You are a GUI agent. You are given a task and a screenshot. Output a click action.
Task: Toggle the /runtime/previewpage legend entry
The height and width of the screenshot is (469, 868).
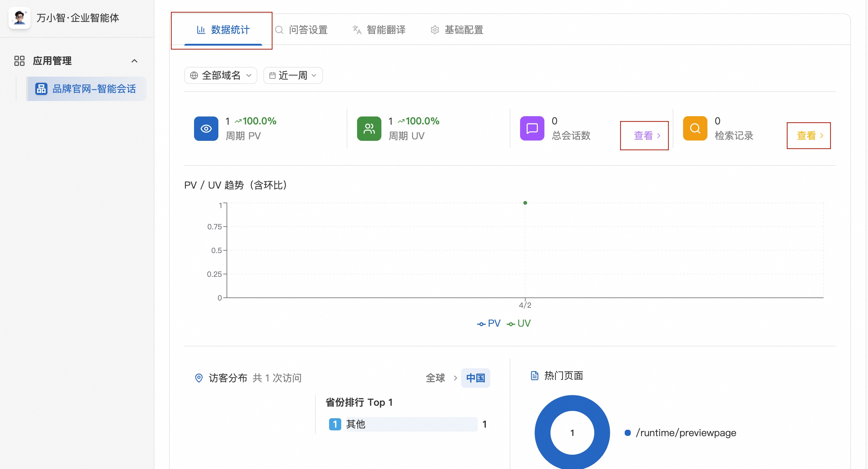point(680,433)
